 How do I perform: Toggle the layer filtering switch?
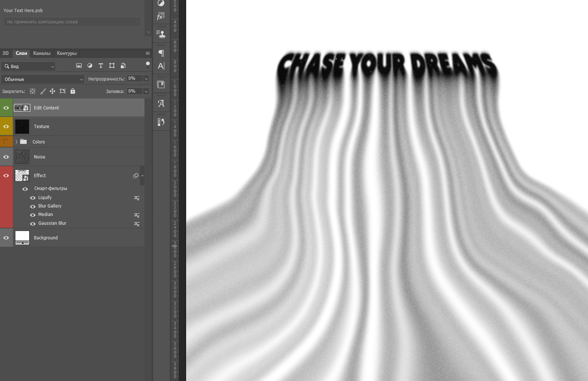148,65
